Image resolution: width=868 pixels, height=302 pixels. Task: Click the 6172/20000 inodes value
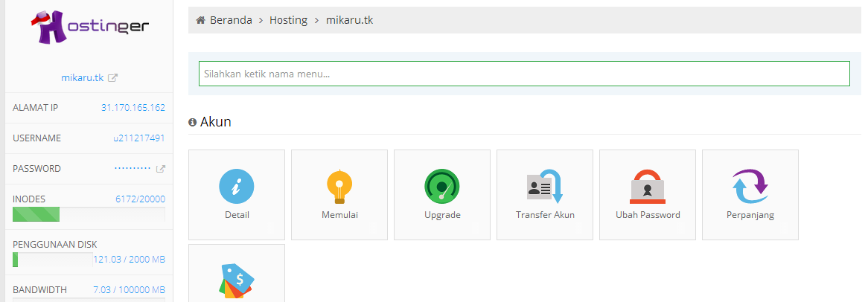pyautogui.click(x=140, y=199)
